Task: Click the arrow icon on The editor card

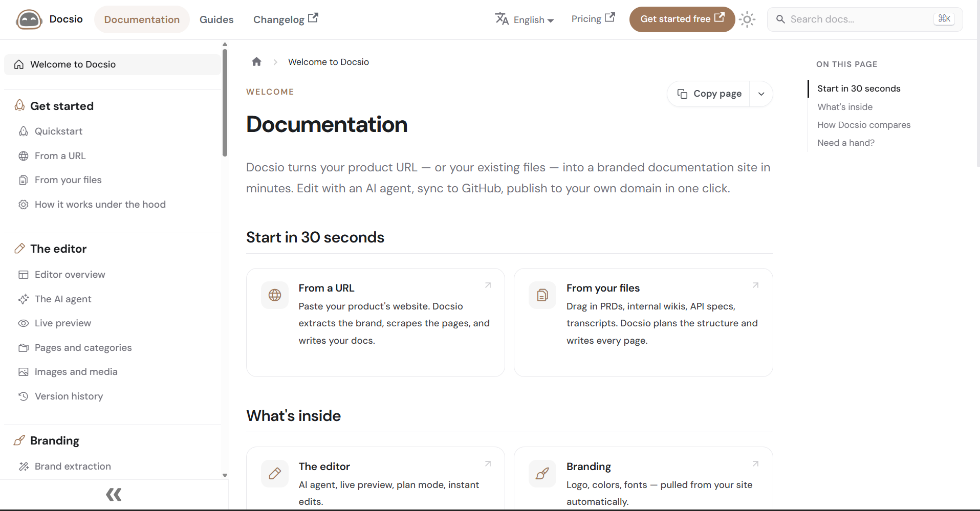Action: coord(488,464)
